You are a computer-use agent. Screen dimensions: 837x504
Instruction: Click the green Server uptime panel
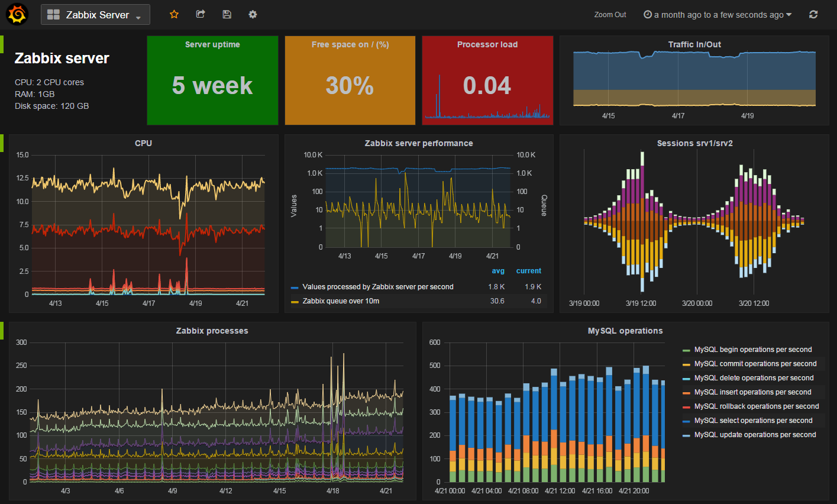point(212,80)
